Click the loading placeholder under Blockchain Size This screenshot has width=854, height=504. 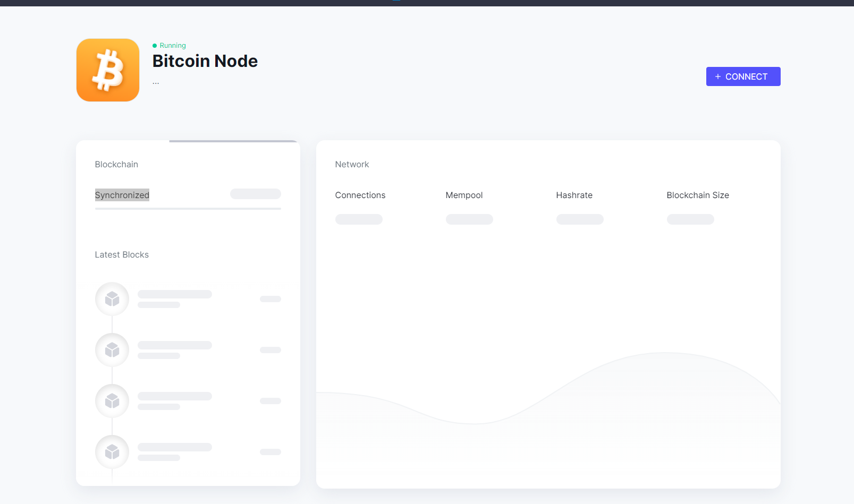[690, 219]
